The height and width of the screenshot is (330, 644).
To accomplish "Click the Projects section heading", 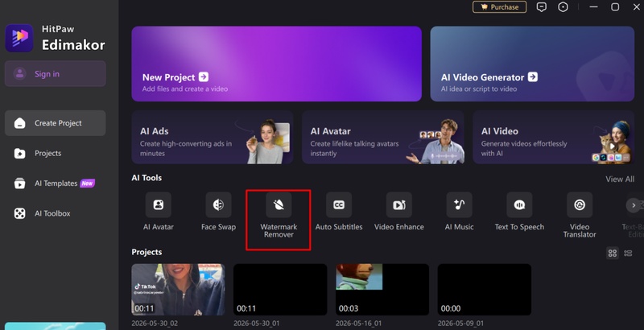I will 147,252.
